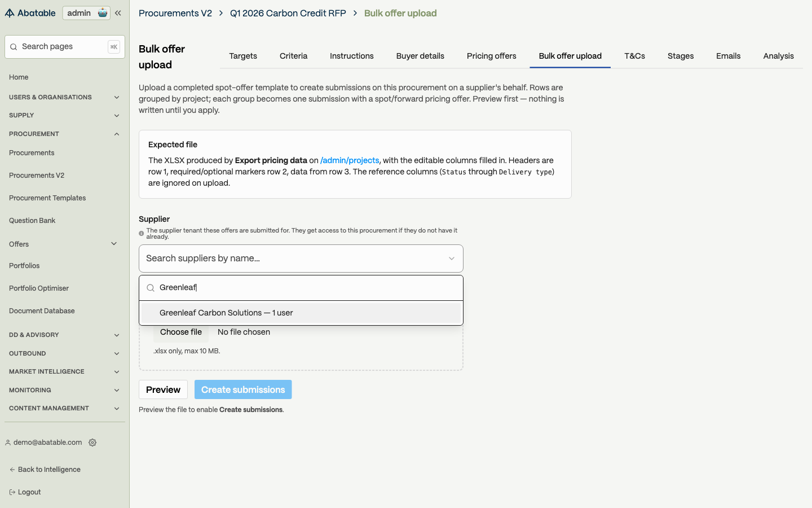Image resolution: width=812 pixels, height=508 pixels.
Task: Open the Stages tab
Action: tap(681, 56)
